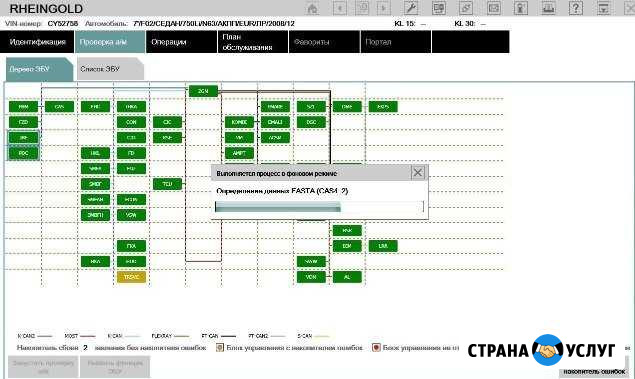Select the Дерево ЭБУ subtab
This screenshot has width=635, height=379.
39,69
